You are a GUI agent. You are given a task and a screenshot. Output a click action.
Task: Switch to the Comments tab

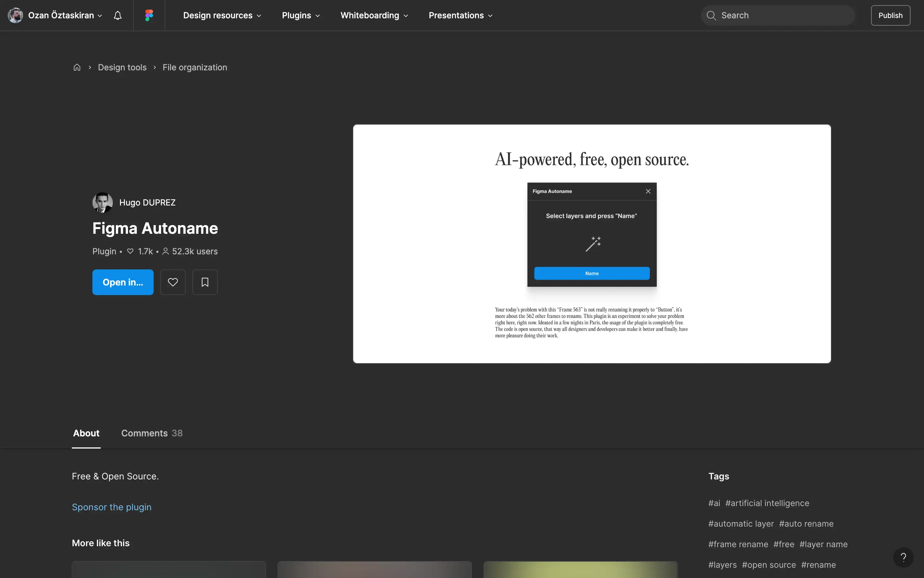pyautogui.click(x=152, y=433)
